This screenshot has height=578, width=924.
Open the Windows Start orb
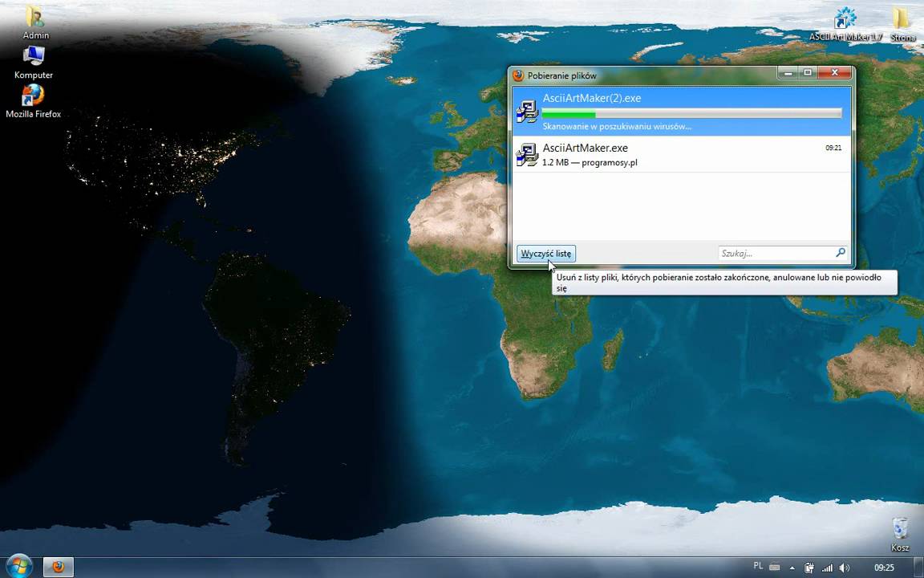tap(19, 566)
